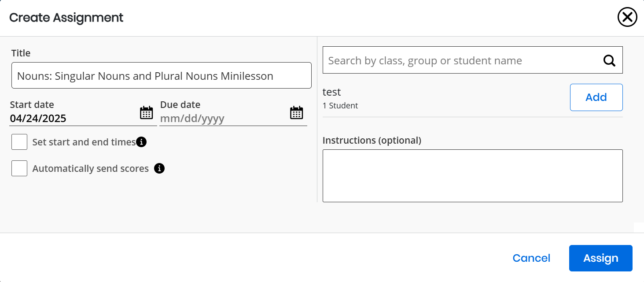Viewport: 644px width, 282px height.
Task: Tick the Automatically send scores checkbox
Action: click(x=19, y=168)
